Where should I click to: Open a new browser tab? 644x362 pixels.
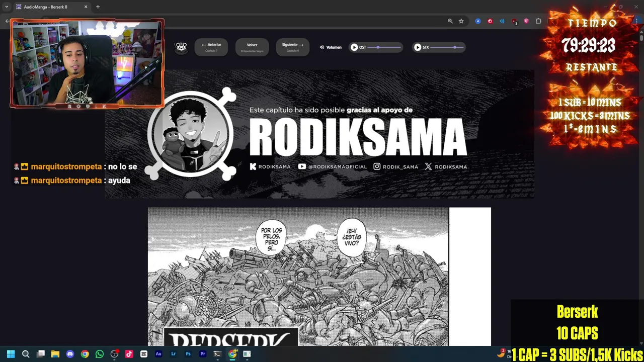98,7
